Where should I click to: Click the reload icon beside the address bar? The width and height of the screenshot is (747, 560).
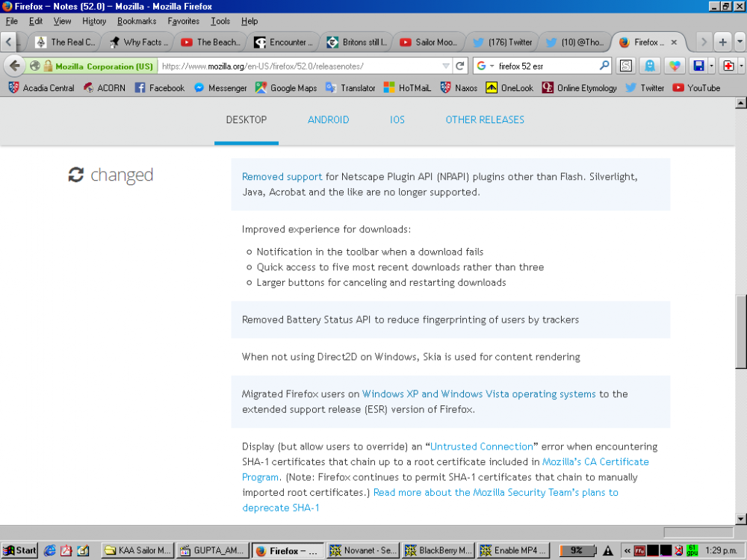460,66
